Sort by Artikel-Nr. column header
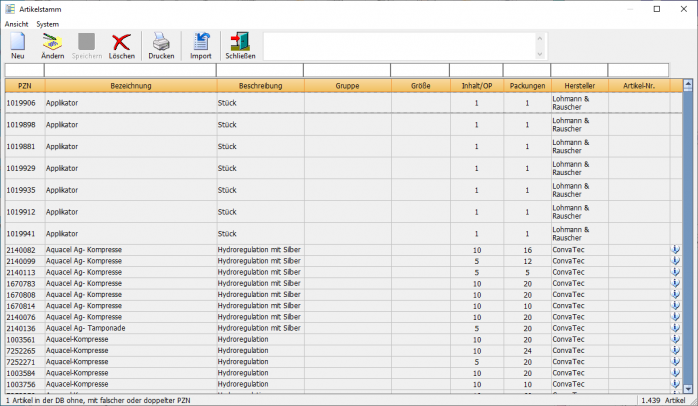Viewport: 698px width, 406px height. coord(639,86)
